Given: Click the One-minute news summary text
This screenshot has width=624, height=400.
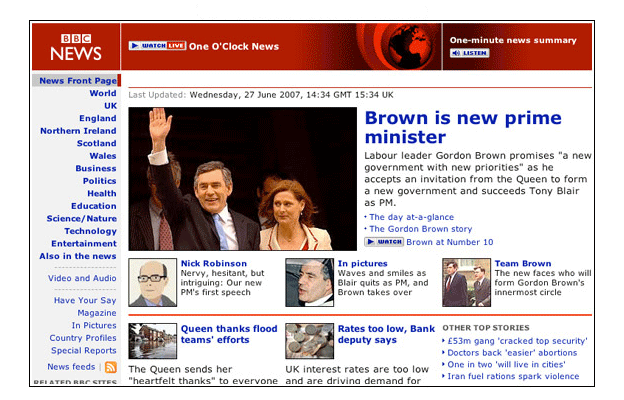Looking at the screenshot, I should 513,40.
